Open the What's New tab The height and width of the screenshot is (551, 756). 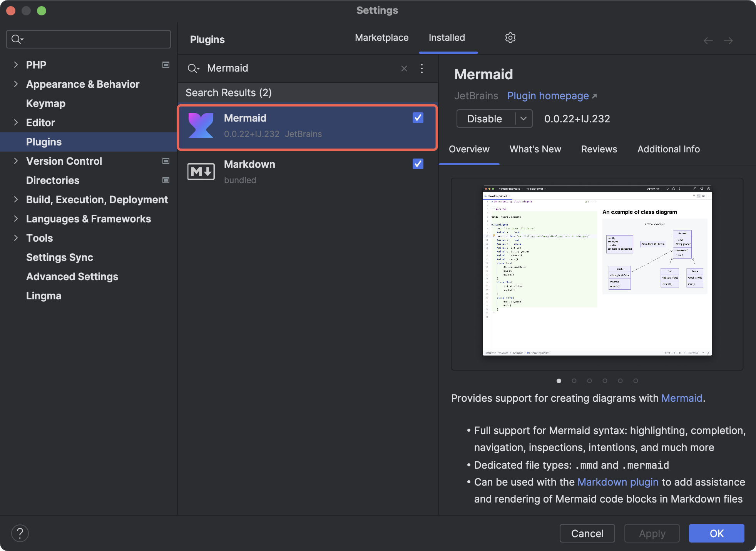tap(535, 149)
